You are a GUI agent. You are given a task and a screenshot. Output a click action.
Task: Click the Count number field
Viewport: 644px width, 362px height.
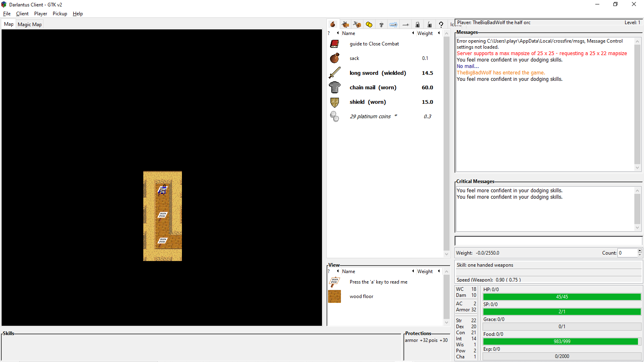coord(627,253)
